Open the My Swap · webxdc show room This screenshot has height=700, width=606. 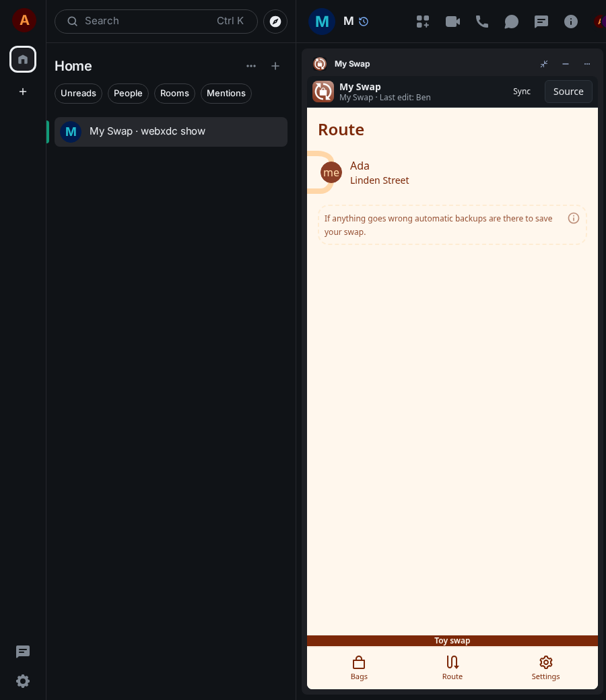170,132
